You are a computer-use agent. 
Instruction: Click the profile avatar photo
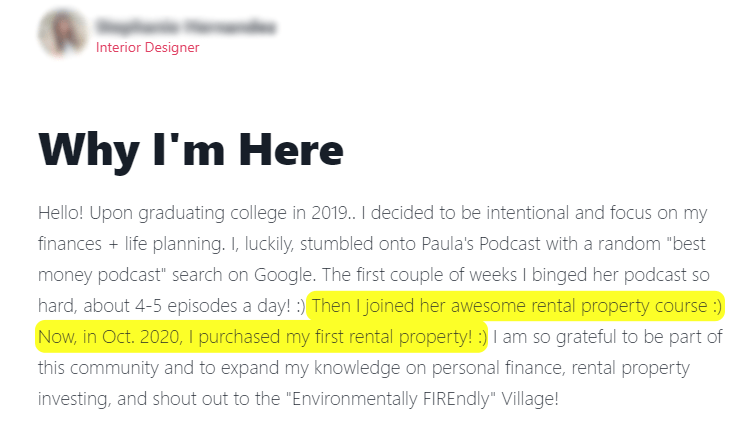pyautogui.click(x=62, y=33)
